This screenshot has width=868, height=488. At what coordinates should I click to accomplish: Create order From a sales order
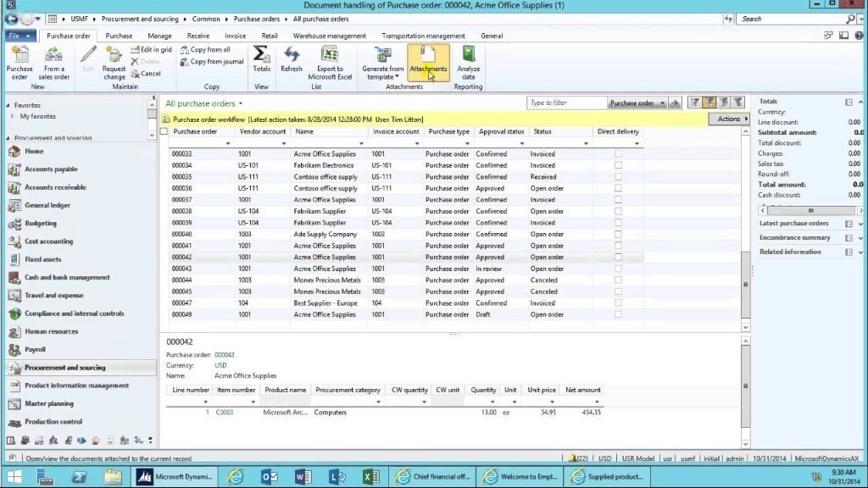53,63
